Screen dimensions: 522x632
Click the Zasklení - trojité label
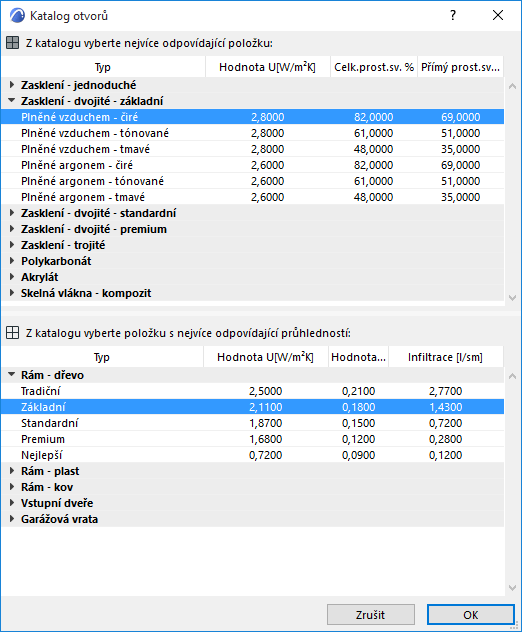63,245
